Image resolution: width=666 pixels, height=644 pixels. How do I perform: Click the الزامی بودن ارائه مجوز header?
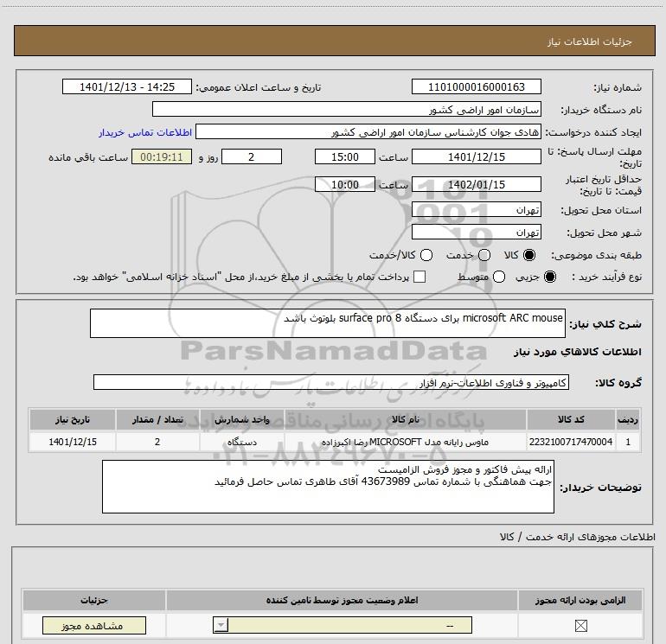coord(580,600)
